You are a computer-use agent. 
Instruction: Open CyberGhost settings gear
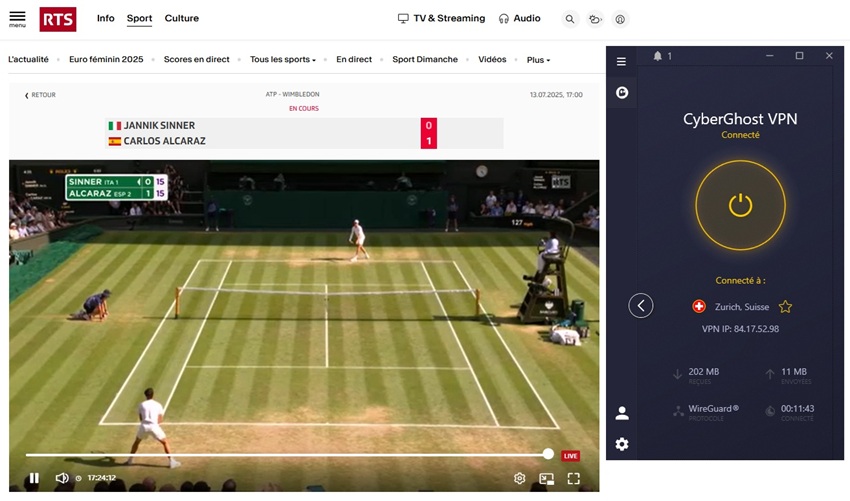pyautogui.click(x=622, y=444)
